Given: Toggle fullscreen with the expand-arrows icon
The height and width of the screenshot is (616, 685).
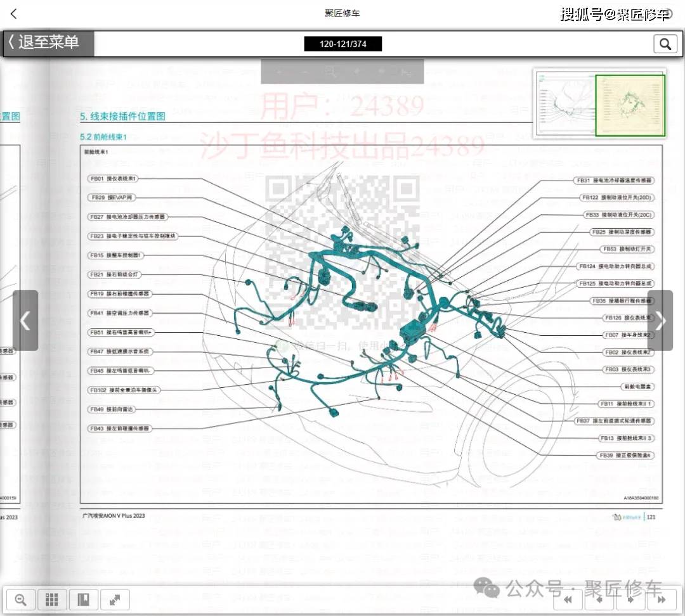Looking at the screenshot, I should (115, 600).
